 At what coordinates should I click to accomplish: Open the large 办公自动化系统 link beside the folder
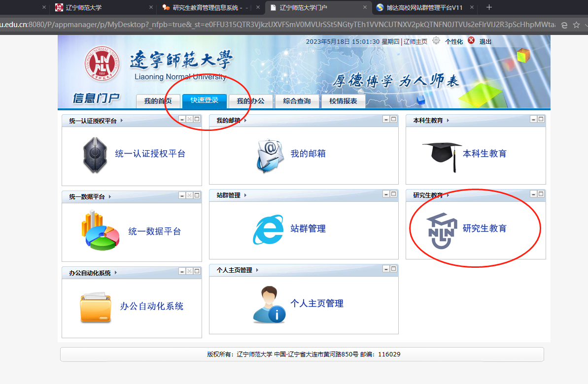tap(151, 306)
